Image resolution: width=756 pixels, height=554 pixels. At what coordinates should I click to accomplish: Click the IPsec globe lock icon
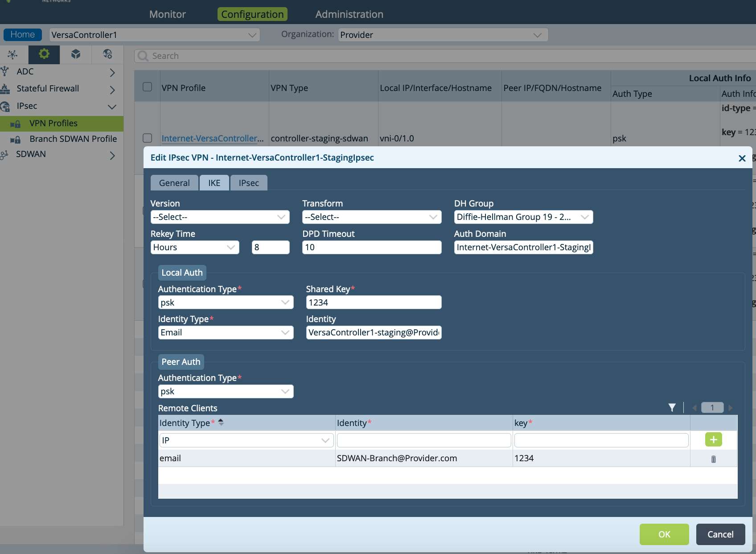point(5,106)
